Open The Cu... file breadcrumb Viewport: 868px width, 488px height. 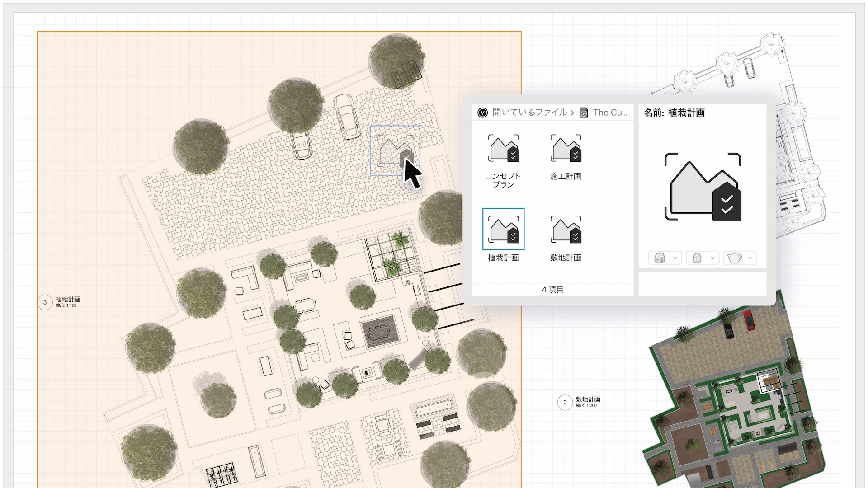point(610,113)
